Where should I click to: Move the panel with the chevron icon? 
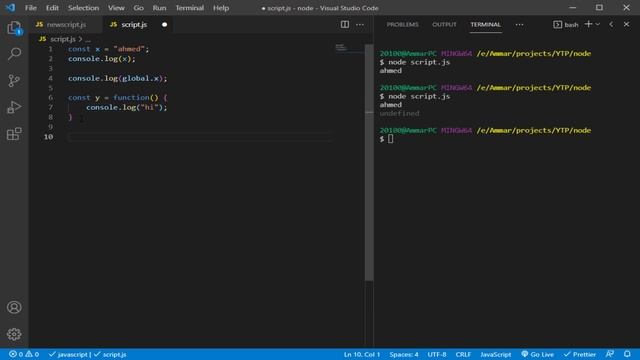[x=611, y=24]
